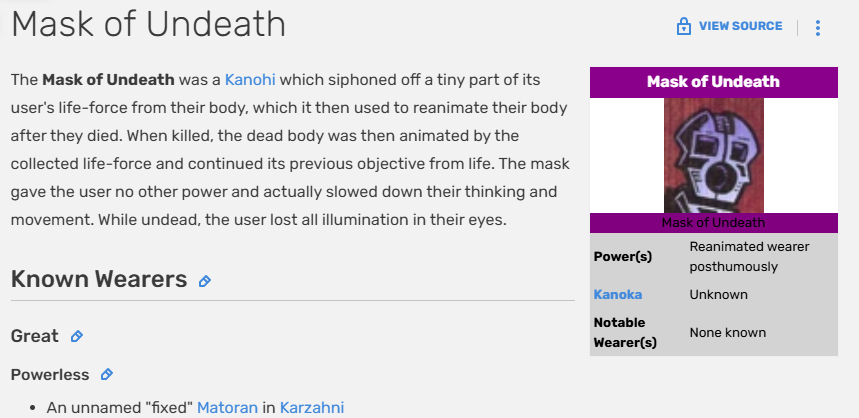This screenshot has height=418, width=859.
Task: Select the Known Wearers heading
Action: pos(99,279)
